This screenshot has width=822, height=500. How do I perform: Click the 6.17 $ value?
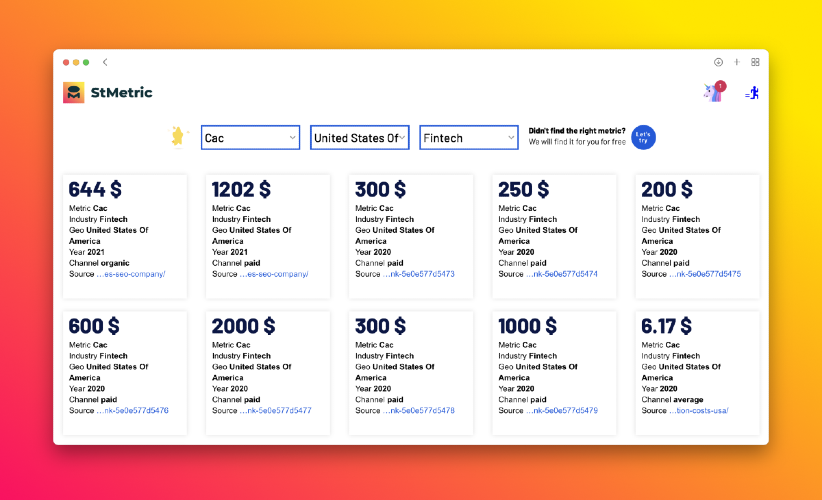[x=666, y=326]
